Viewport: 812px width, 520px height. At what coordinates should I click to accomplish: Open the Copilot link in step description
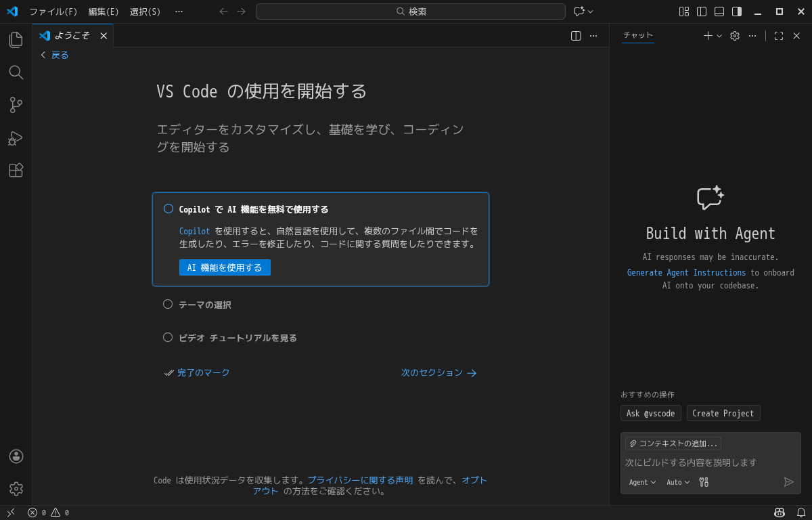click(194, 231)
